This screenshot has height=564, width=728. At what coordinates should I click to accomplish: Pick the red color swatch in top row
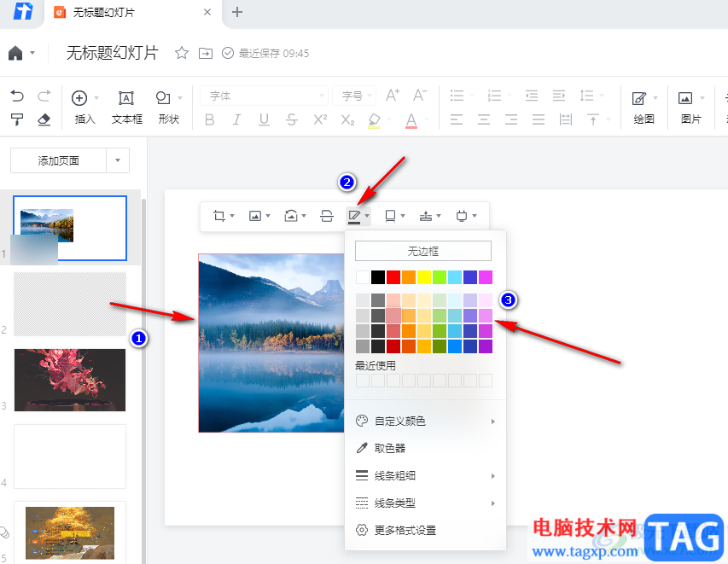pyautogui.click(x=393, y=277)
